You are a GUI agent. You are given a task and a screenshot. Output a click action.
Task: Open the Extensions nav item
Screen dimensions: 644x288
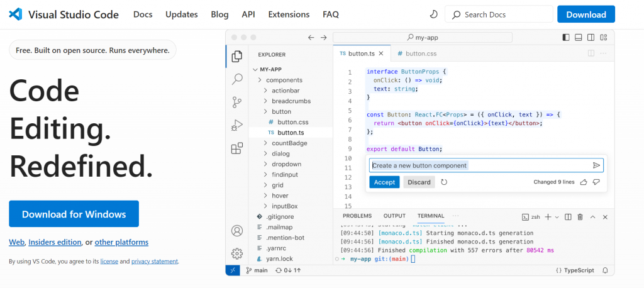pos(289,14)
